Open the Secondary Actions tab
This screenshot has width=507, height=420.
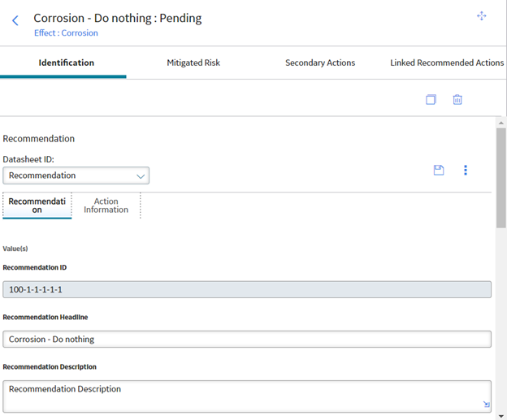(320, 63)
